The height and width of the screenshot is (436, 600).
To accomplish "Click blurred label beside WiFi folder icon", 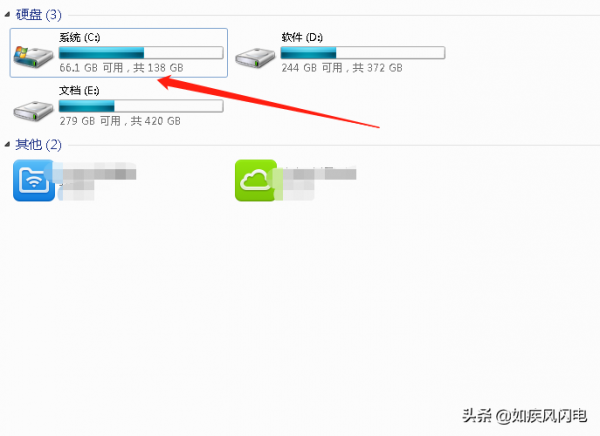I will tap(97, 181).
